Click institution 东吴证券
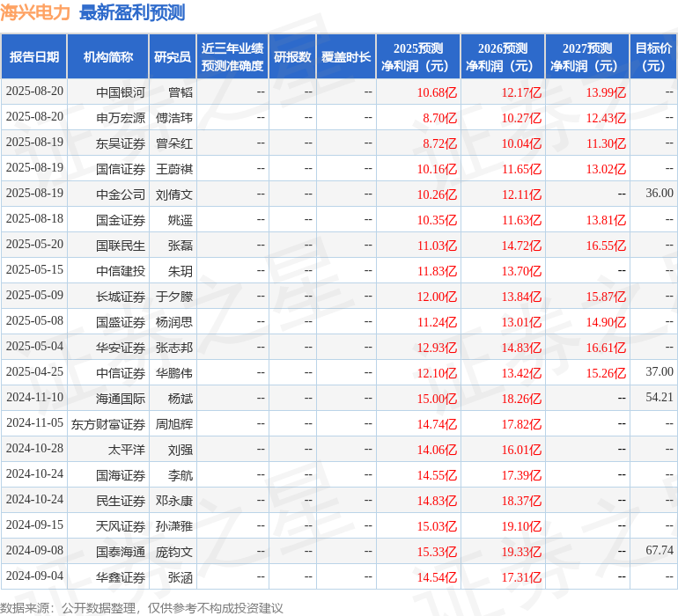This screenshot has height=616, width=678. click(121, 143)
